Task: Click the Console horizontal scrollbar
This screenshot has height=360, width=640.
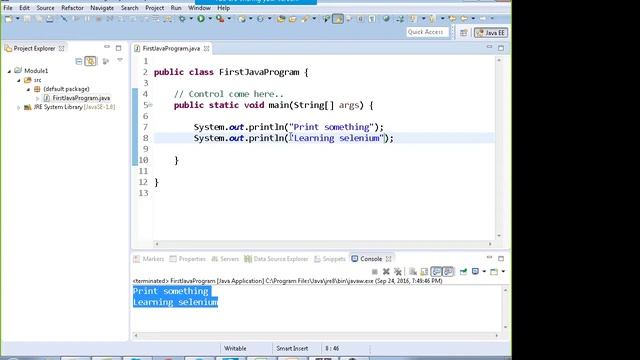Action: 316,336
